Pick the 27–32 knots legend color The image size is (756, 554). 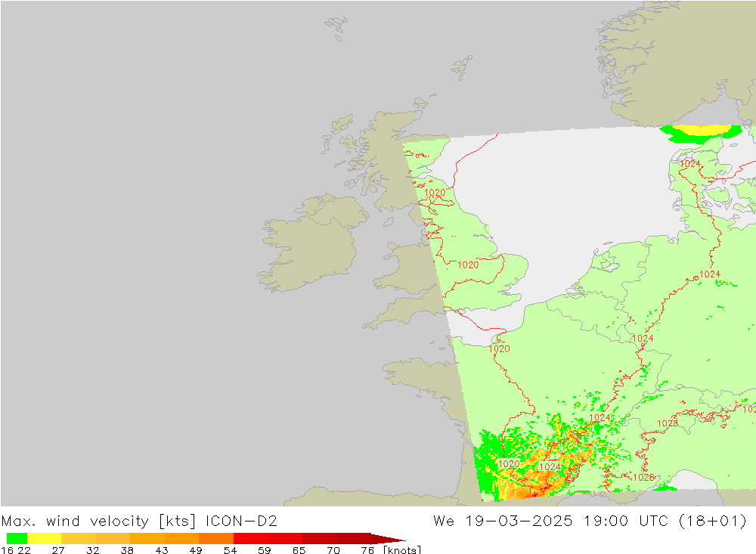(79, 539)
